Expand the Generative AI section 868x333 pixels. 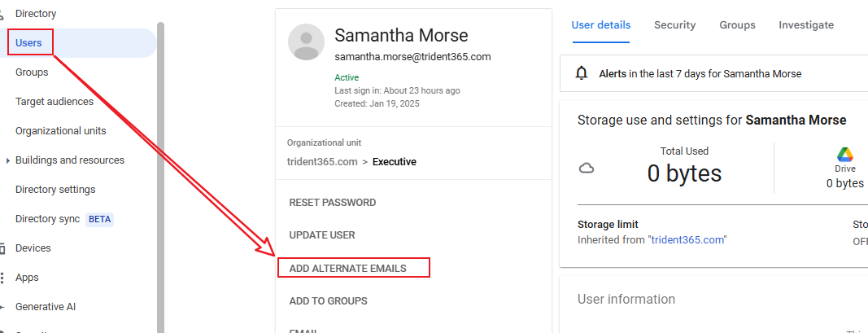(x=3, y=307)
